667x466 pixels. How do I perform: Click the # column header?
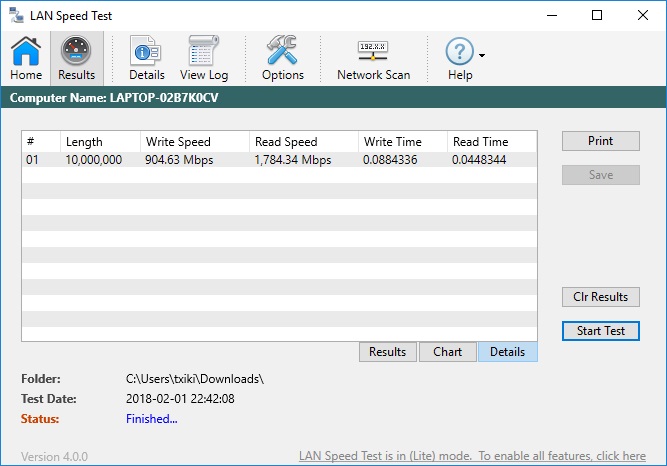tap(41, 142)
